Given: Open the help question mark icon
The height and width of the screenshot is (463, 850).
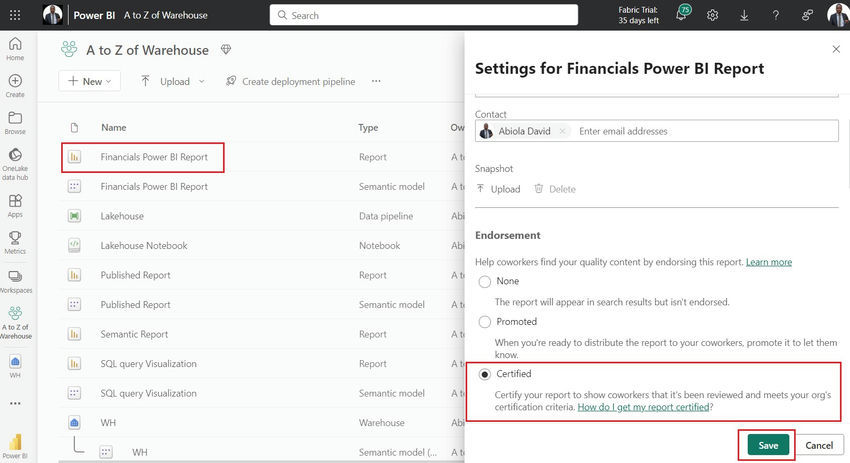Looking at the screenshot, I should [x=776, y=15].
